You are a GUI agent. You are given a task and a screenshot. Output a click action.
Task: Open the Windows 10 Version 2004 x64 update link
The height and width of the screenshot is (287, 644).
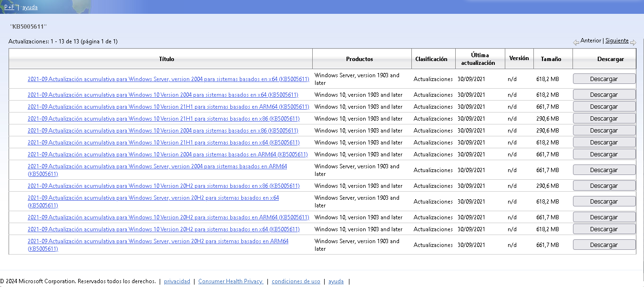pos(163,95)
